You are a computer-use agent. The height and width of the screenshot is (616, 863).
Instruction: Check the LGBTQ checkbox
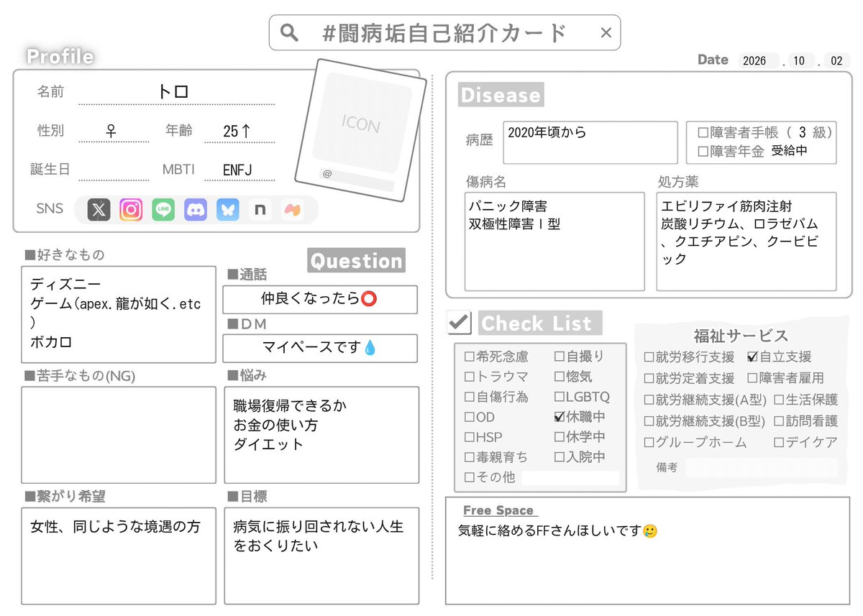coord(560,397)
